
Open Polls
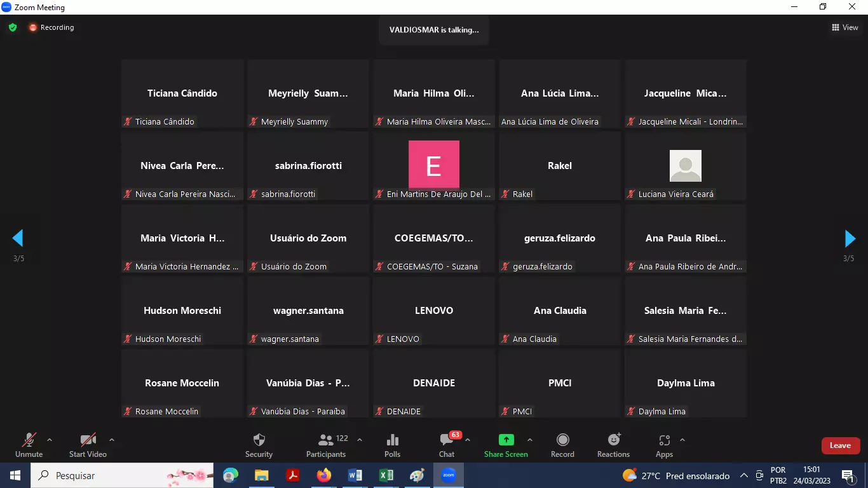click(x=393, y=445)
